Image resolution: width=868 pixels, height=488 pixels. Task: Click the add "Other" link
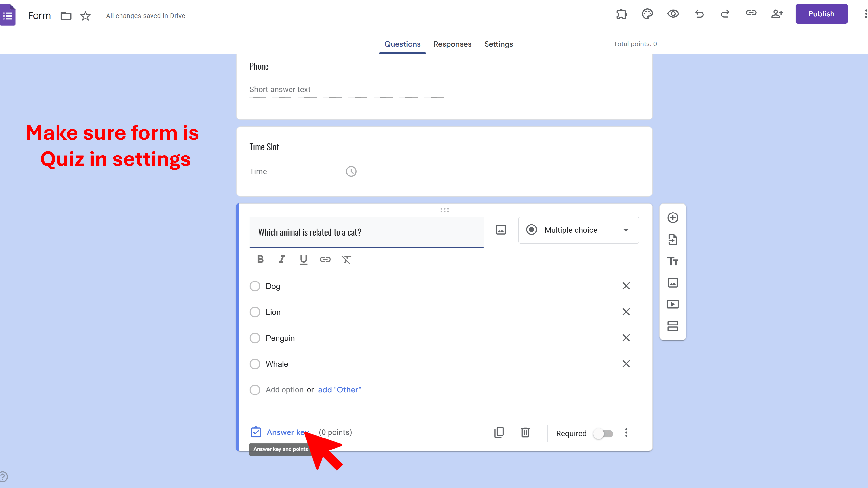click(339, 390)
